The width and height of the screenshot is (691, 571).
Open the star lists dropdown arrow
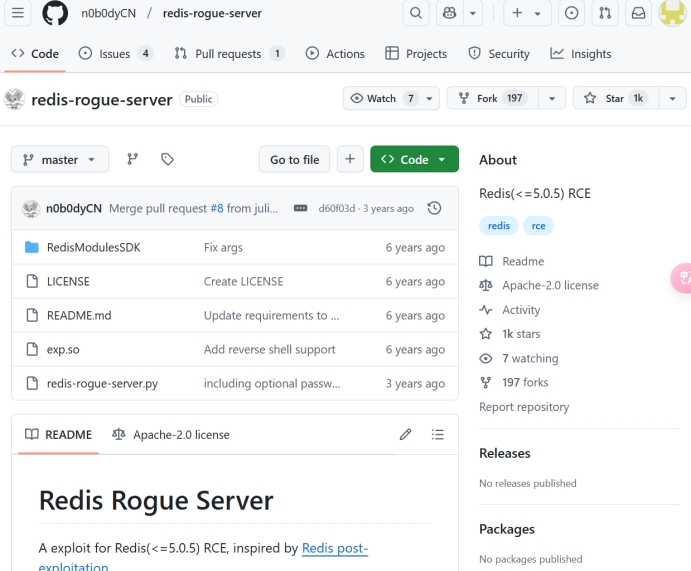[x=673, y=98]
